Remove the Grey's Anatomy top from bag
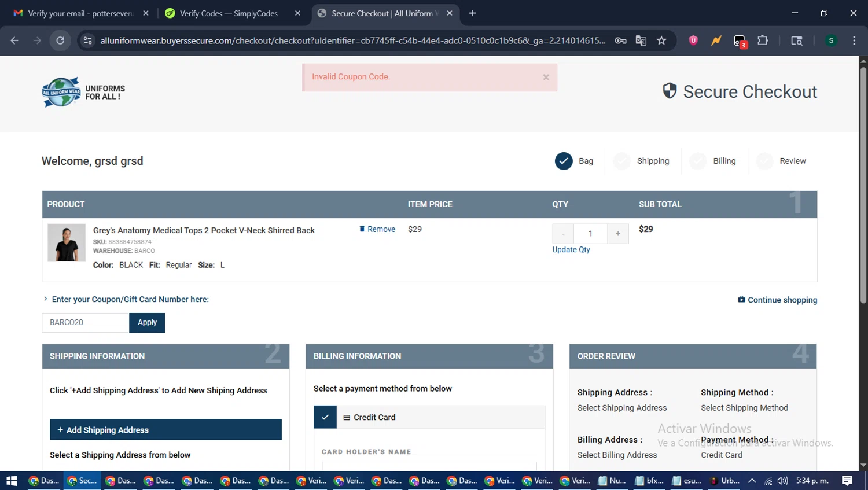868x490 pixels. point(377,229)
